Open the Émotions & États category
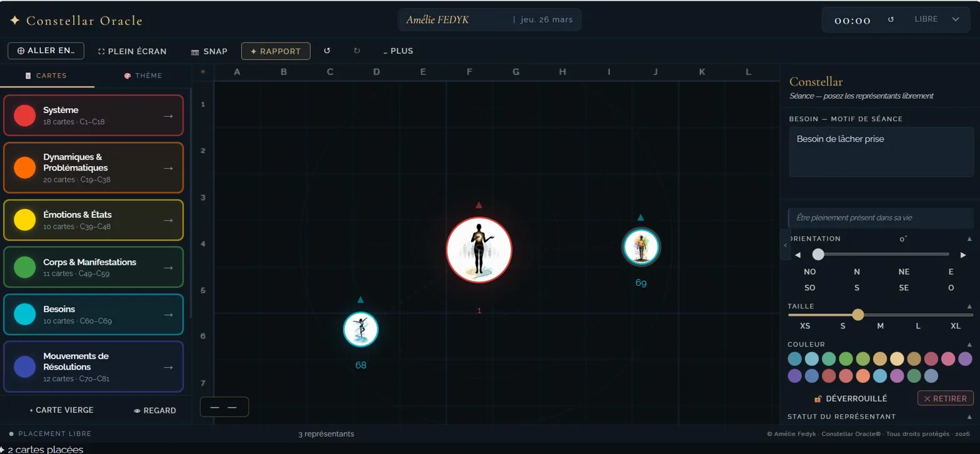 coord(93,220)
